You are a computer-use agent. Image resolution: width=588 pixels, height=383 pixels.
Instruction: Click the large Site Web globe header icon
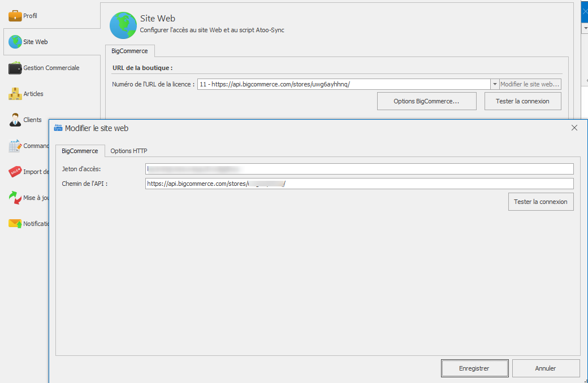tap(123, 25)
